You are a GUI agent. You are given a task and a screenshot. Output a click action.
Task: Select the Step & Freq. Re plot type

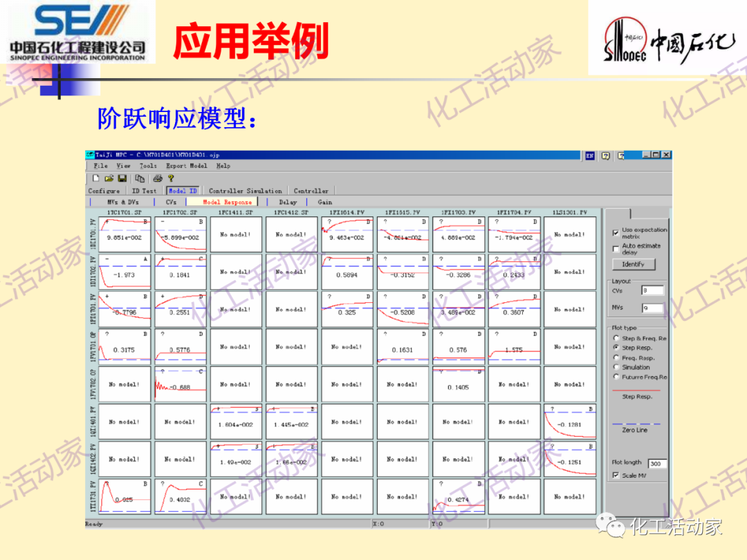tap(616, 337)
